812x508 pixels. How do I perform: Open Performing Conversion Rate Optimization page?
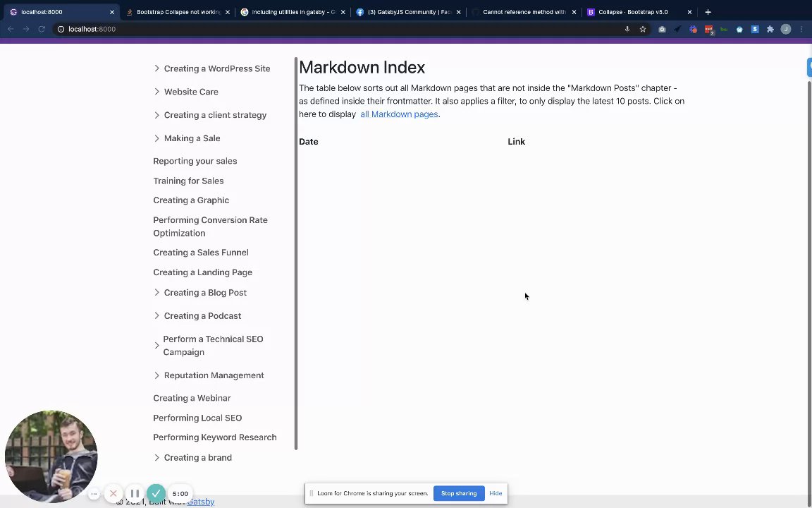pyautogui.click(x=210, y=226)
